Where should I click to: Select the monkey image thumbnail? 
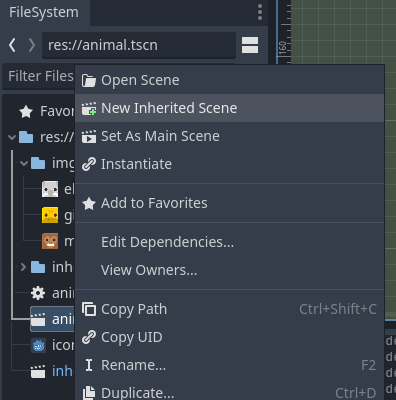[50, 241]
